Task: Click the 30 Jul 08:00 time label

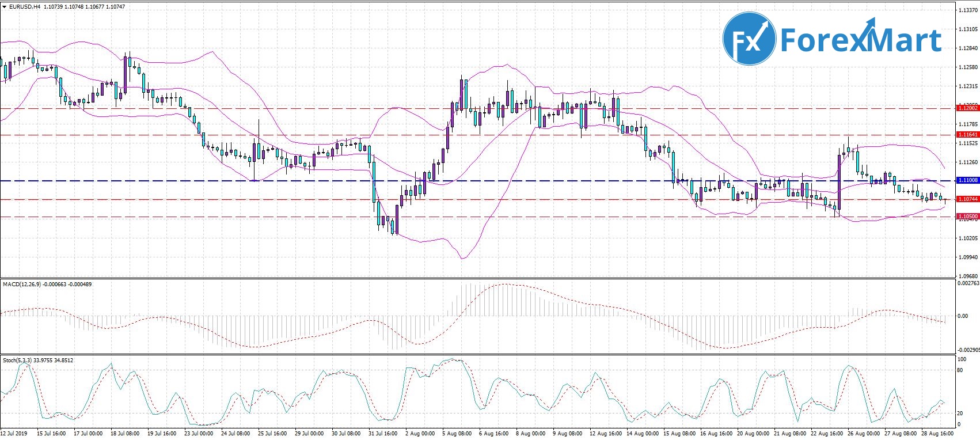Action: coord(347,434)
